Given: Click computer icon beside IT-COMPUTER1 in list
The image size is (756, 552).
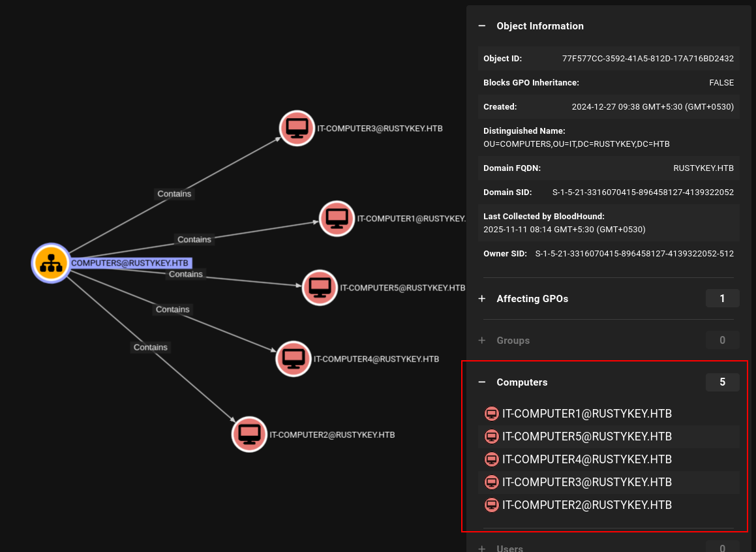Looking at the screenshot, I should (x=491, y=414).
